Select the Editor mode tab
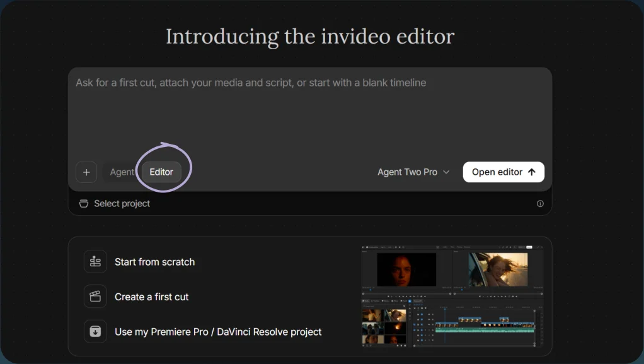Viewport: 644px width, 364px height. [161, 172]
